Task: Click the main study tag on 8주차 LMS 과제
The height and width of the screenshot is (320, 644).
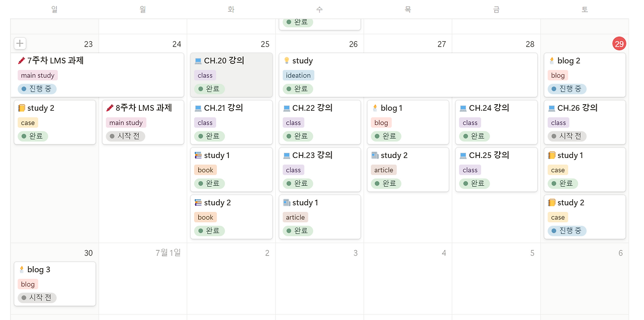Action: pyautogui.click(x=126, y=122)
